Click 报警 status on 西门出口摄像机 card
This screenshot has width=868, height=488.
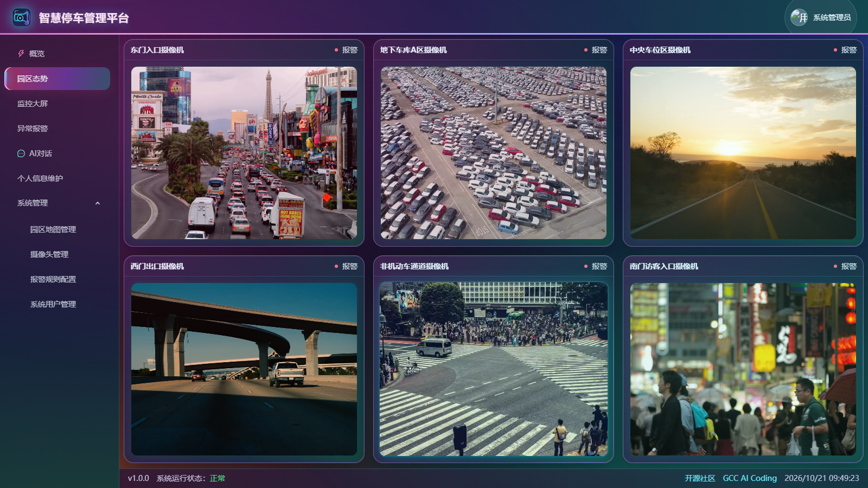point(346,266)
